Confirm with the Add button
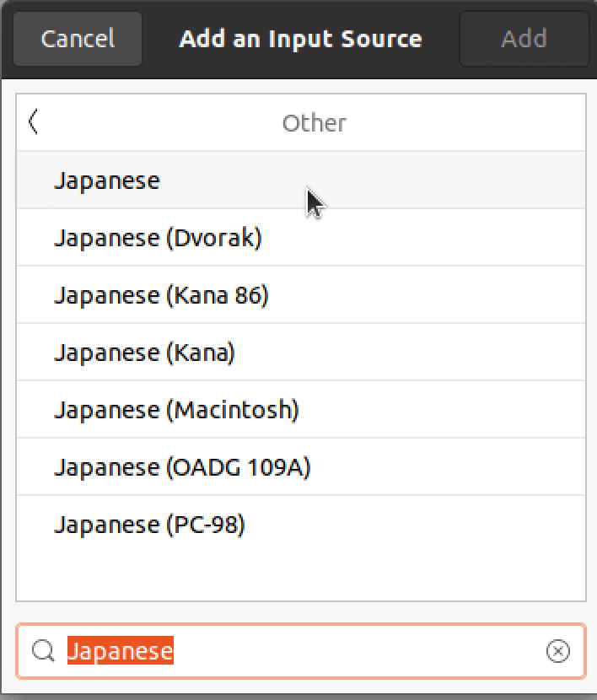This screenshot has height=700, width=597. point(524,39)
